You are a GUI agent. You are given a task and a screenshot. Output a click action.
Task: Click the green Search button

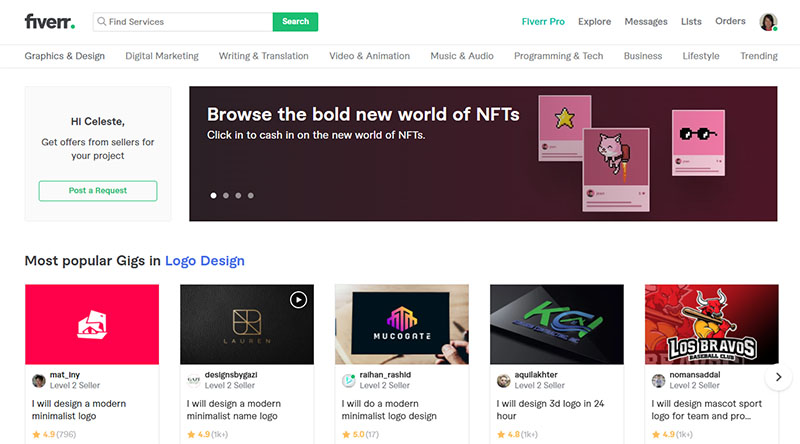click(x=295, y=21)
